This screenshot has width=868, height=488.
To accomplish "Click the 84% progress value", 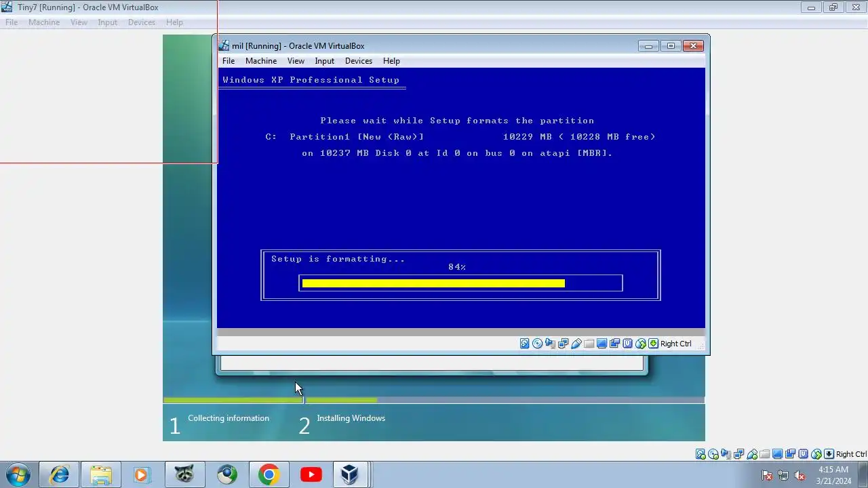I will pos(457,267).
